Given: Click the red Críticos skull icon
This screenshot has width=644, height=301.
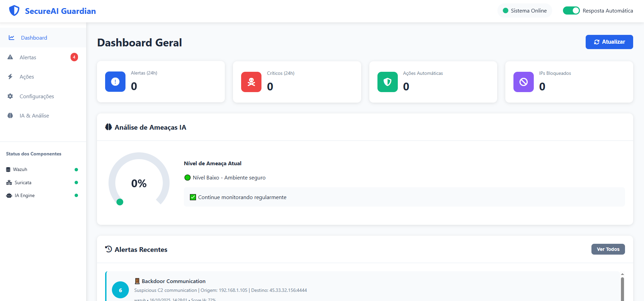Looking at the screenshot, I should tap(251, 82).
